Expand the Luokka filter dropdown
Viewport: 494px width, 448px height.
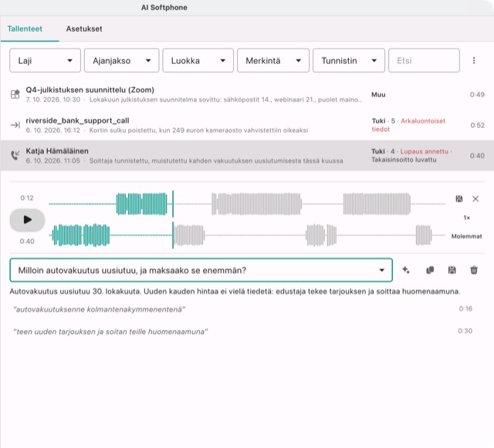click(198, 60)
